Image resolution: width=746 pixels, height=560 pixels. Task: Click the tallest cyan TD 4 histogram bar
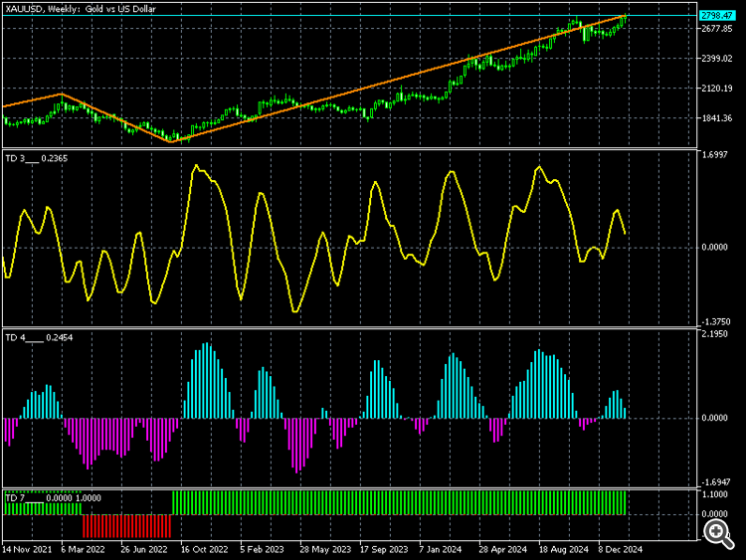[207, 381]
